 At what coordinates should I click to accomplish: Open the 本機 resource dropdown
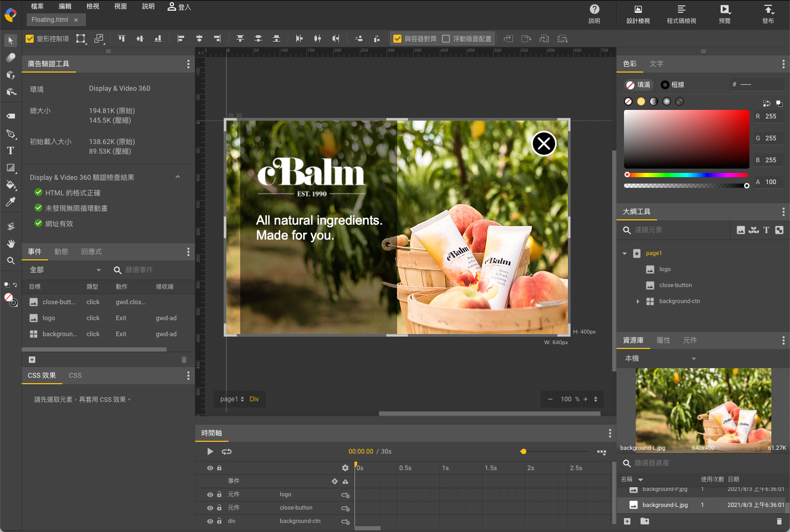pyautogui.click(x=693, y=358)
